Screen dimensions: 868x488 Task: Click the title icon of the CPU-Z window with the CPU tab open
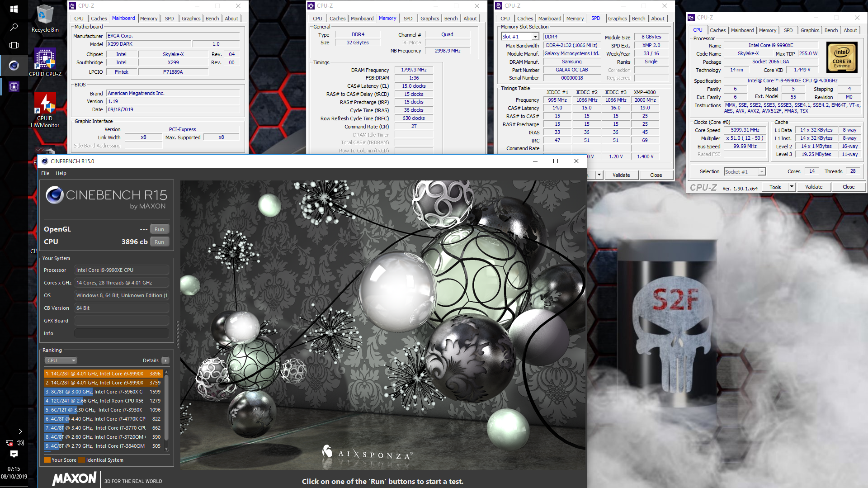pyautogui.click(x=691, y=18)
